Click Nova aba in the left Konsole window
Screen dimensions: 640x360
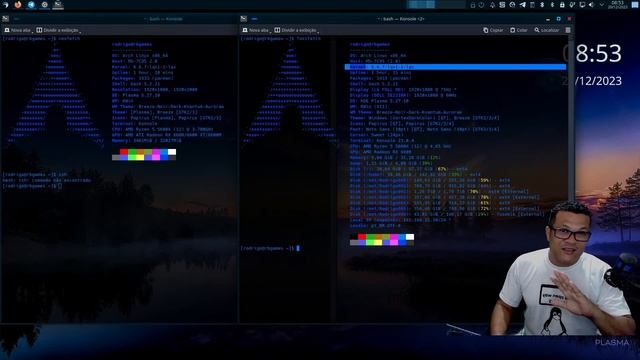point(17,30)
